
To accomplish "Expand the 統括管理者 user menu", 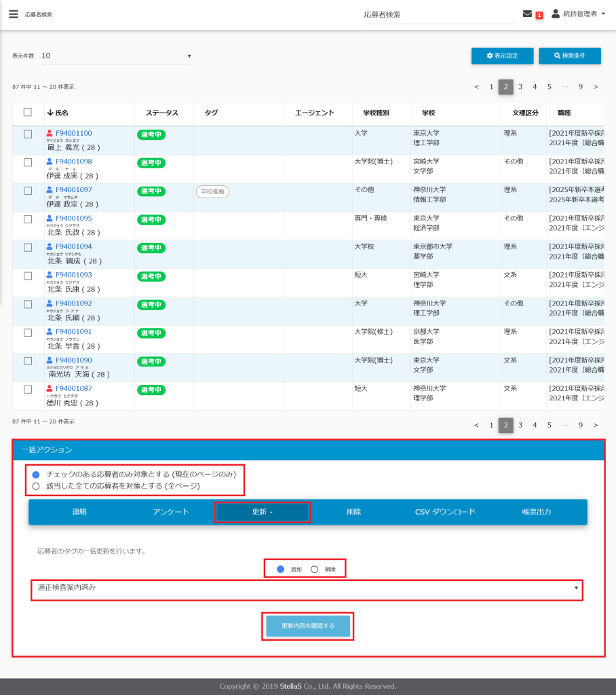I will coord(579,14).
